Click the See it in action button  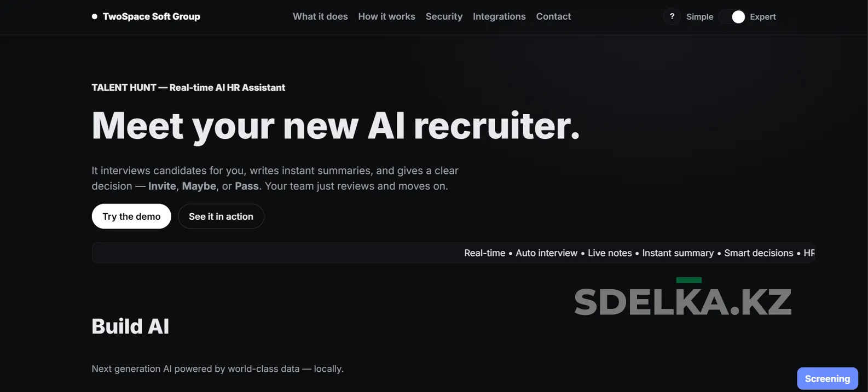click(x=221, y=217)
